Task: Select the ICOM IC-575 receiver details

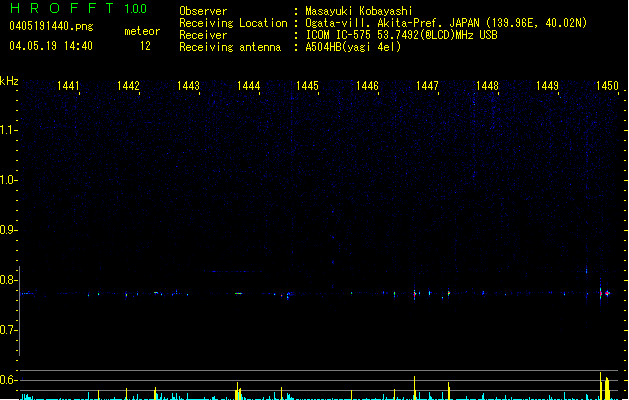Action: [401, 35]
